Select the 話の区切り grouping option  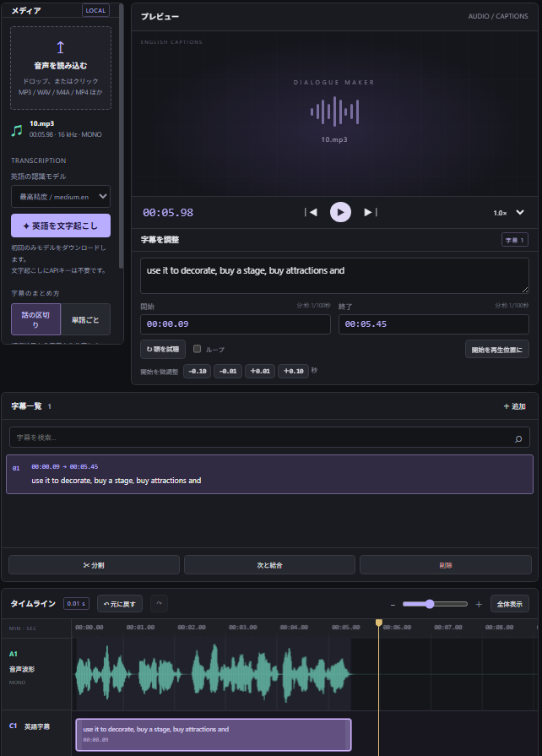pos(35,319)
